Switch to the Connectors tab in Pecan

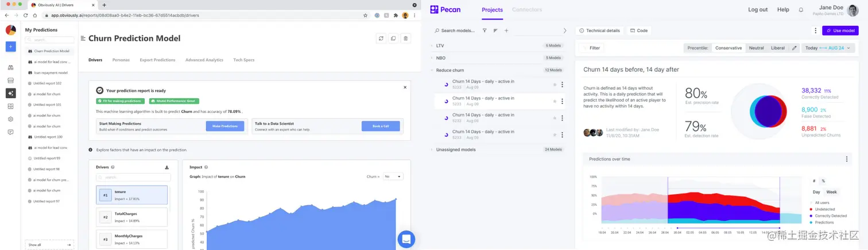527,10
